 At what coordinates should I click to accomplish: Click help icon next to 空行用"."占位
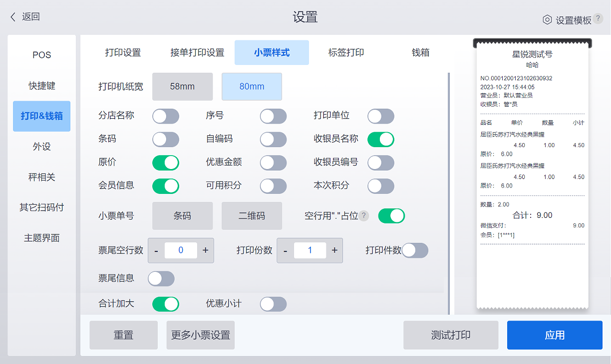coord(364,216)
